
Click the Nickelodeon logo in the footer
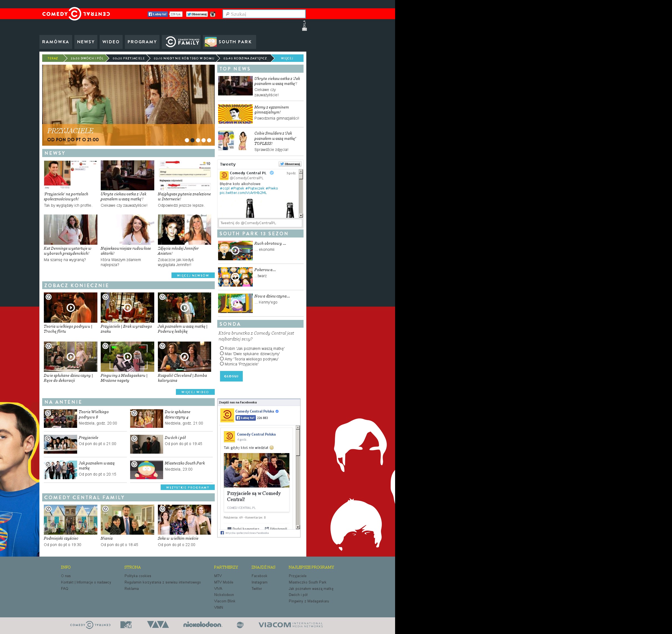[x=203, y=625]
